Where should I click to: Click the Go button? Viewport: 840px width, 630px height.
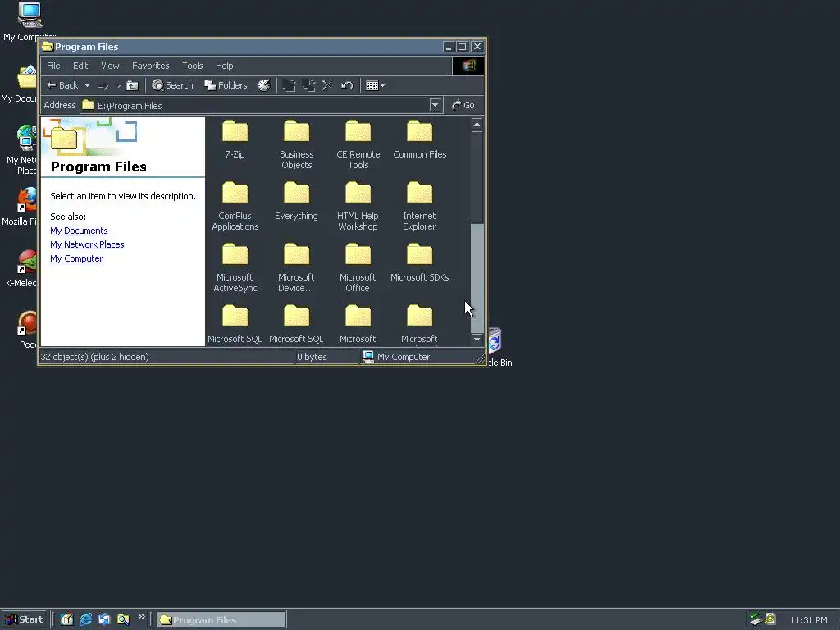(x=463, y=105)
